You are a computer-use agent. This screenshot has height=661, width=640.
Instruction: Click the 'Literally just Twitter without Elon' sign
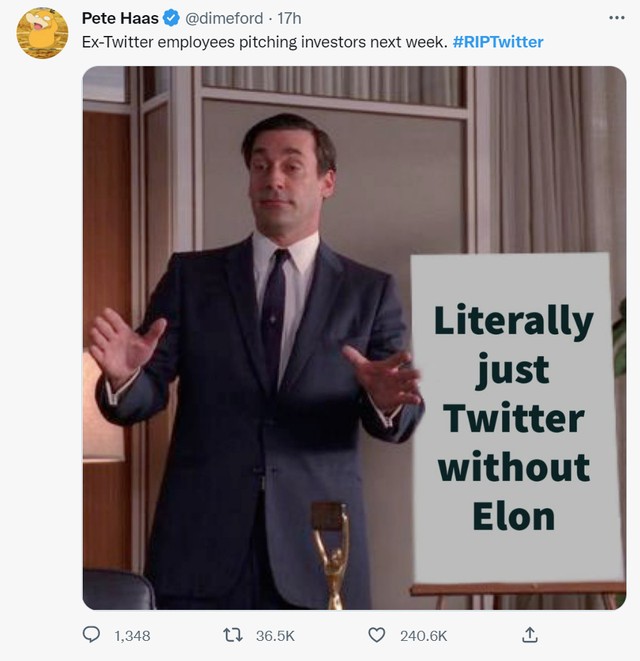point(512,418)
